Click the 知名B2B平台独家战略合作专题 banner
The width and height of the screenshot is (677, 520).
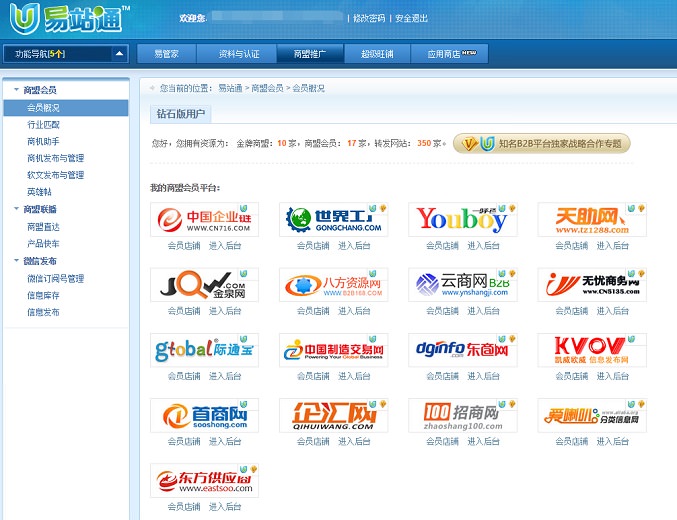[x=541, y=143]
